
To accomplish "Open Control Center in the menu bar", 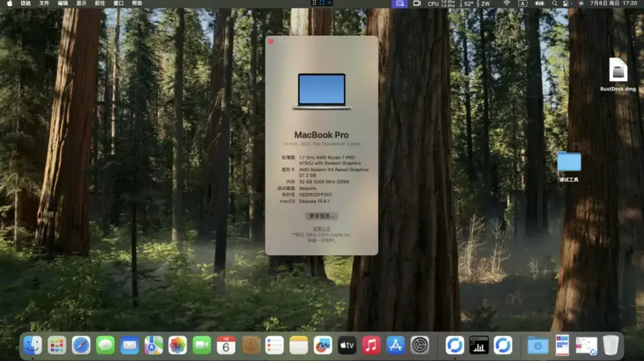I will tap(565, 3).
